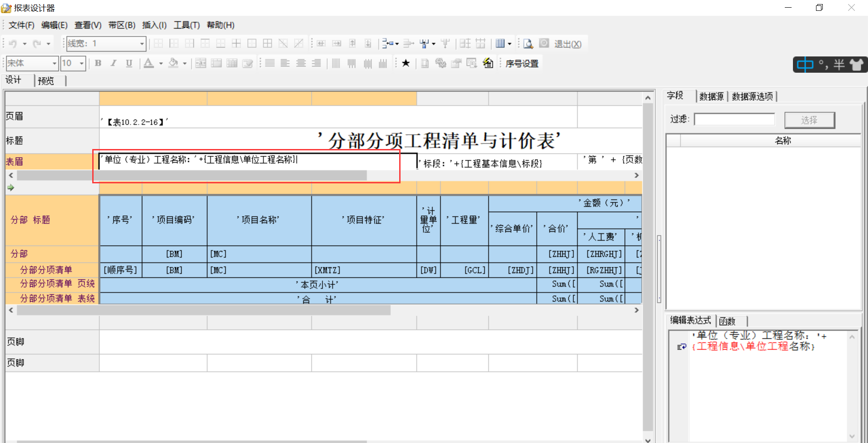The height and width of the screenshot is (443, 868).
Task: Click the undo arrow icon
Action: coord(13,43)
